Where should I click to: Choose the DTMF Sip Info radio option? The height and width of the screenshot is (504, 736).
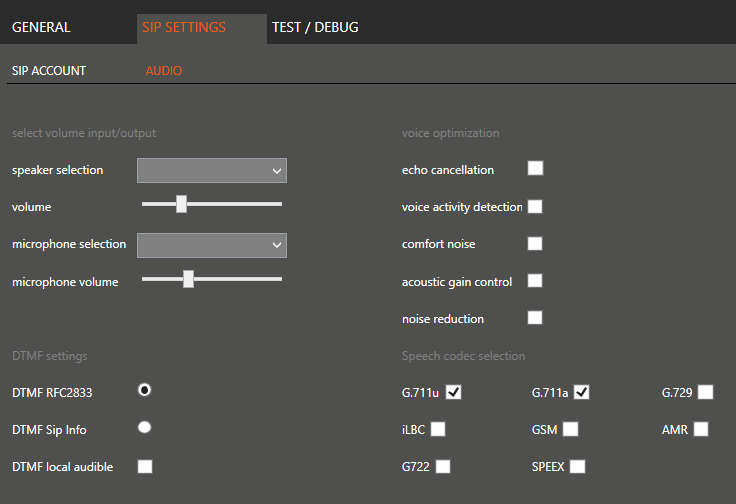click(x=145, y=427)
